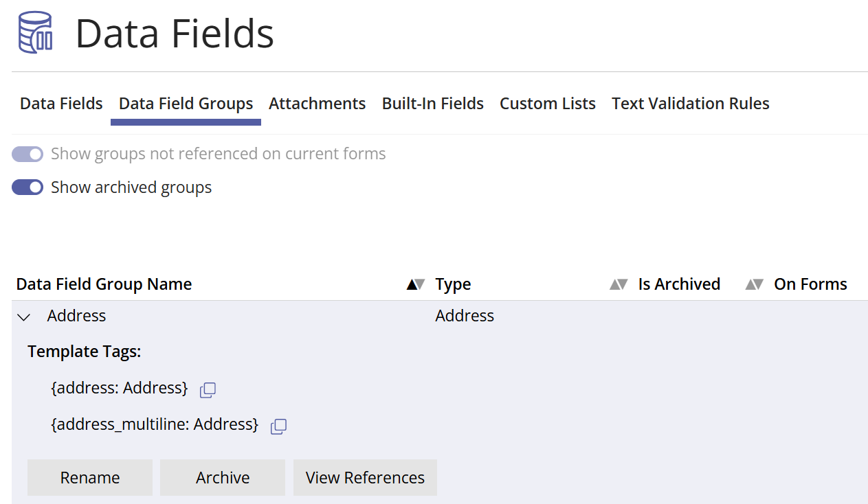The height and width of the screenshot is (504, 868).
Task: Click the Template Tags: label
Action: click(x=85, y=352)
